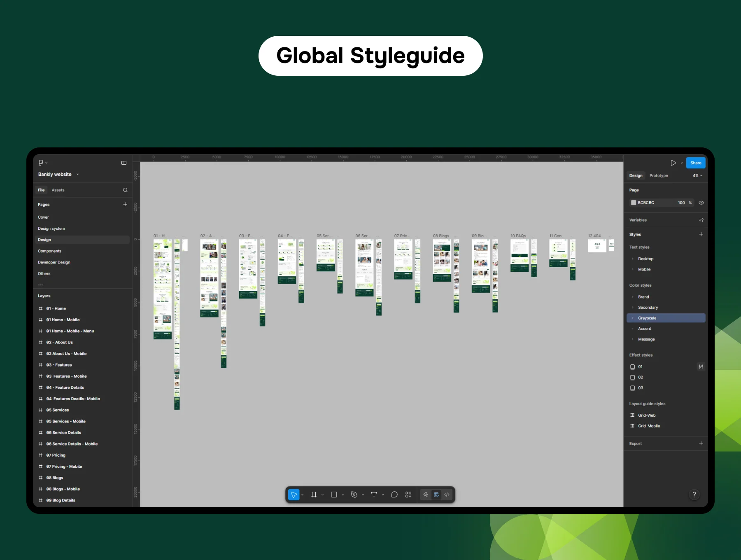Click effect style 03 icon
741x560 pixels.
[x=632, y=388]
